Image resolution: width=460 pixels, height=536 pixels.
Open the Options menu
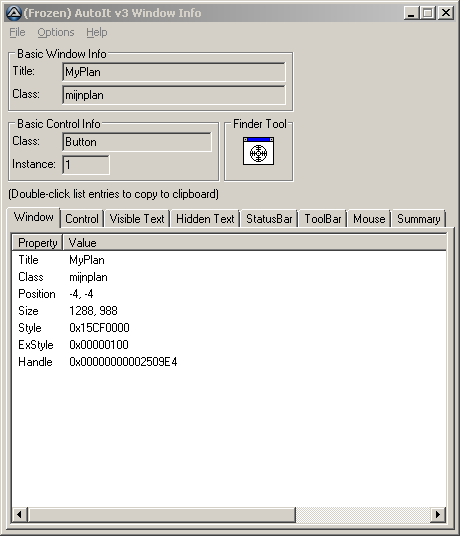coord(56,32)
